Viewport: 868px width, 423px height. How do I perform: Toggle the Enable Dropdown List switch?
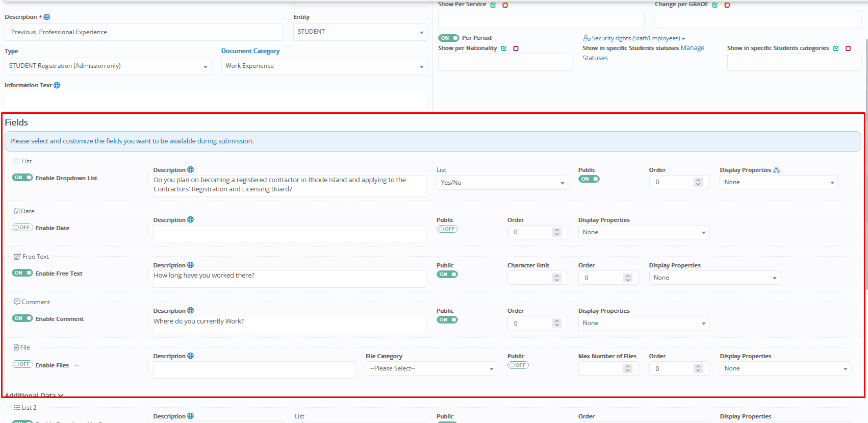pos(22,178)
